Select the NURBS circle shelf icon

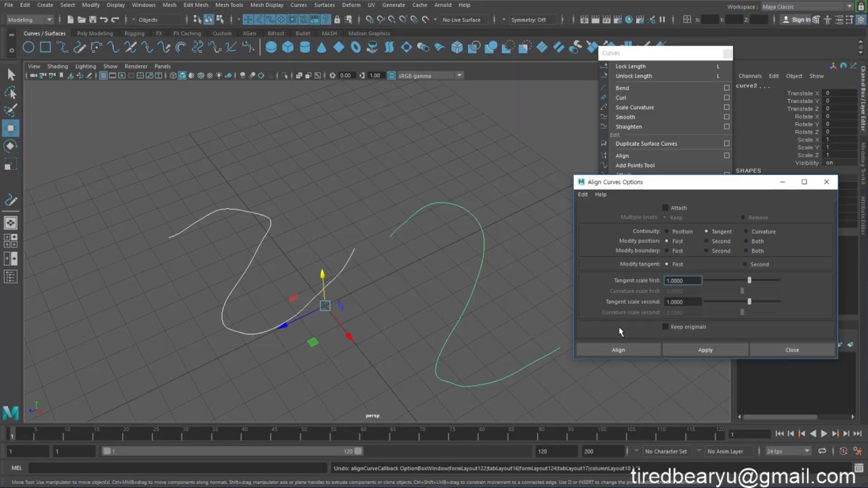(x=28, y=47)
